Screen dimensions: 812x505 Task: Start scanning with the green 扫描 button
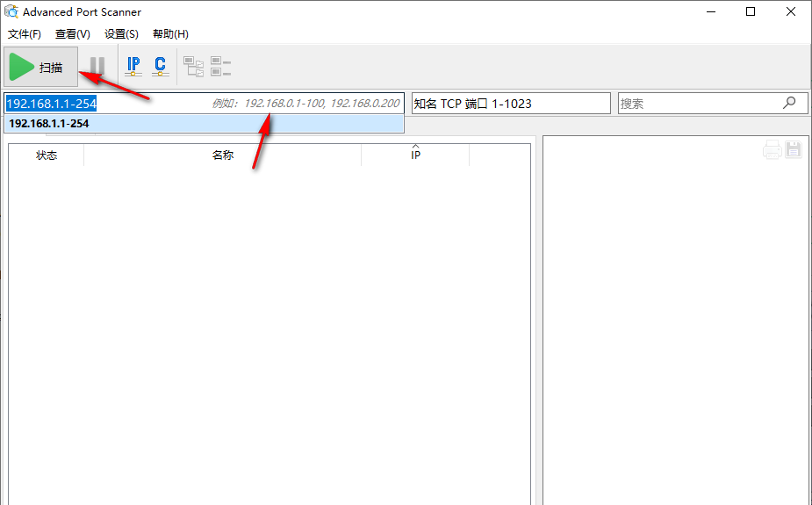pos(40,67)
